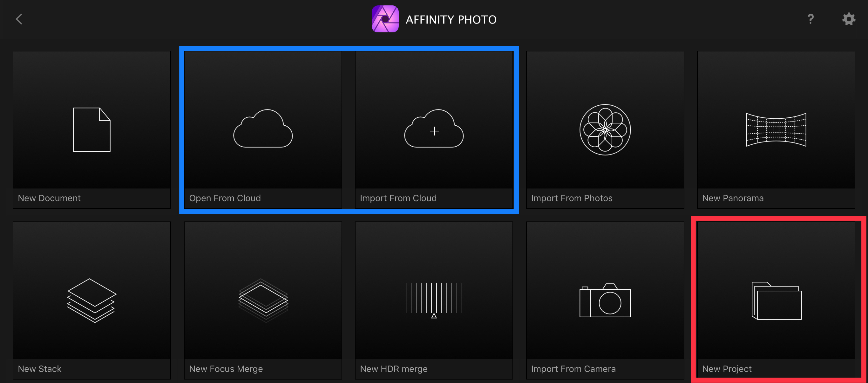Click the Open From Cloud label text
The image size is (868, 383).
(x=225, y=198)
